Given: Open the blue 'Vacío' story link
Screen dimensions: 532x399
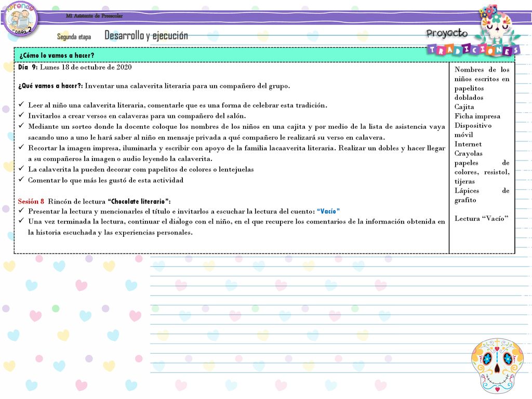Looking at the screenshot, I should point(328,211).
